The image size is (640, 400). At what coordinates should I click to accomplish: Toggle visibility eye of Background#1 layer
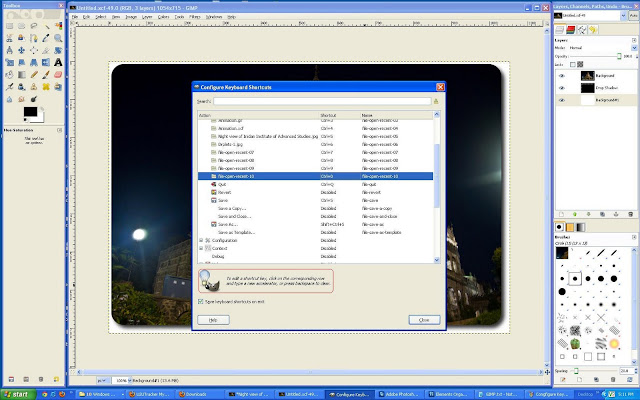click(x=562, y=100)
